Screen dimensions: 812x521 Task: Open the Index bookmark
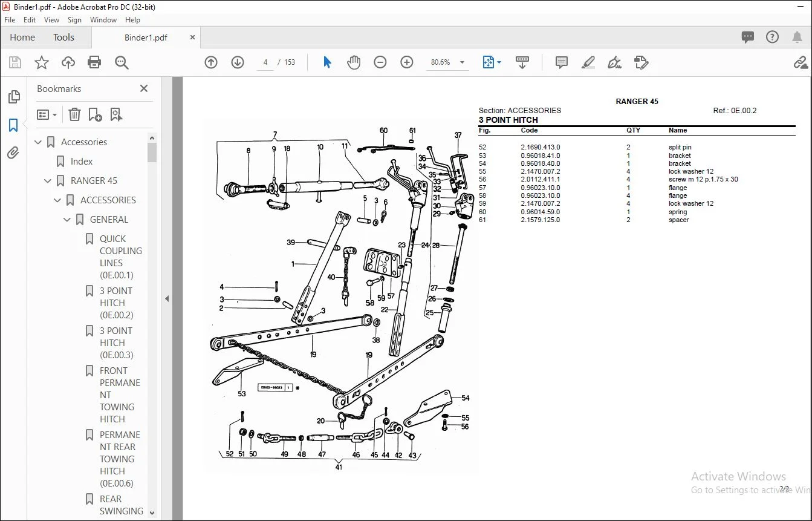click(x=82, y=162)
